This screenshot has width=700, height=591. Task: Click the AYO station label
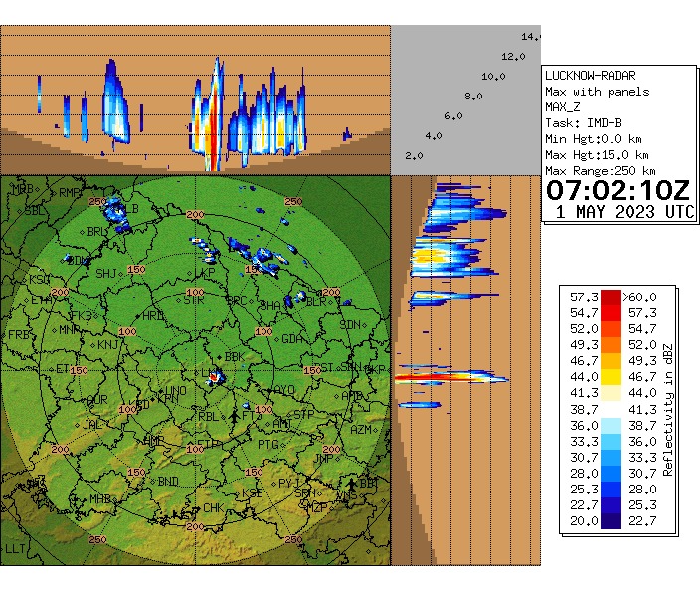(284, 390)
